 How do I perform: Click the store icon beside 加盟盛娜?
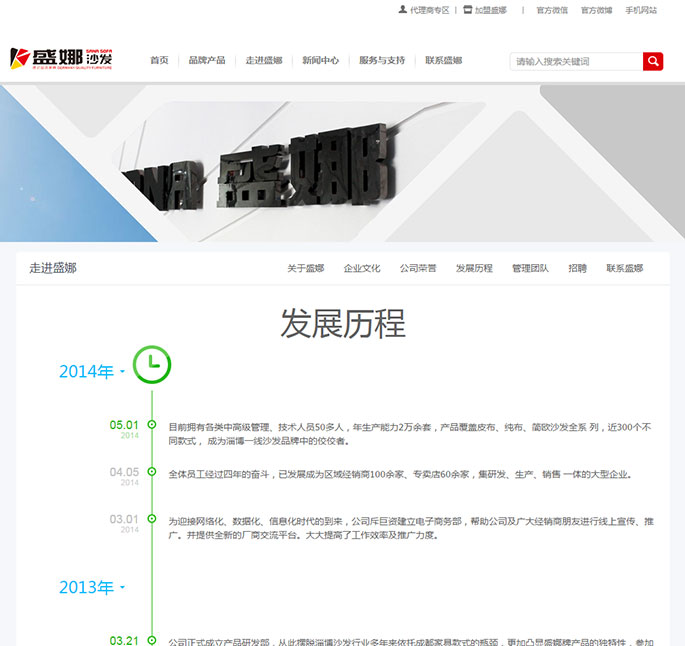(467, 10)
